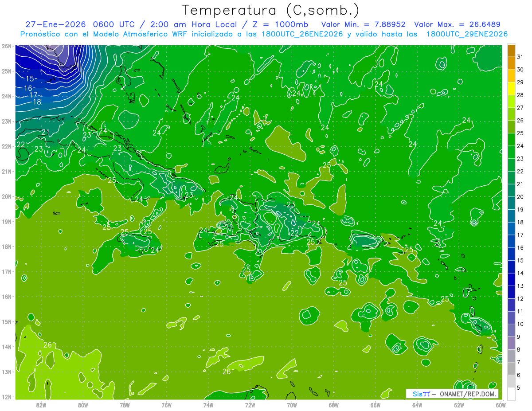This screenshot has width=532, height=411.
Task: Click the 64W longitude axis label
Action: (x=417, y=405)
